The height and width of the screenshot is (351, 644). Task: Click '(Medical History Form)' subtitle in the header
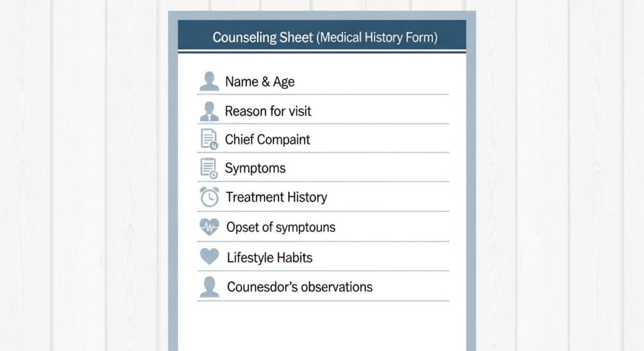coord(377,37)
